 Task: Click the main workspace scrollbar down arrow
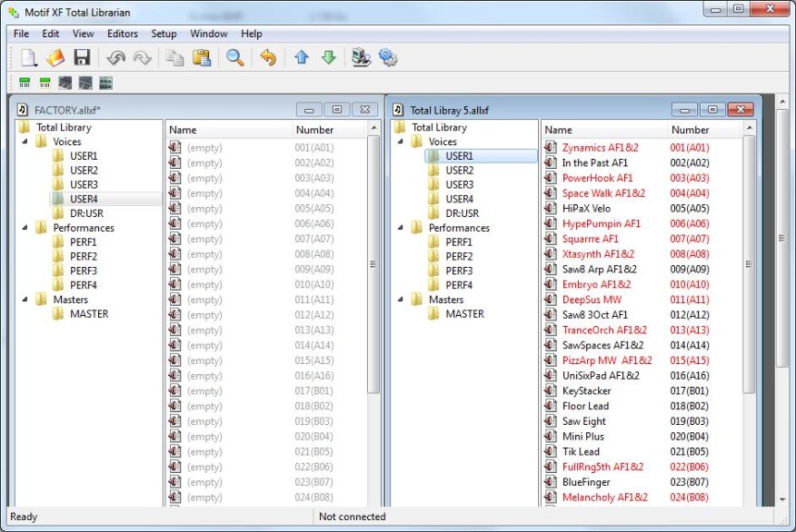(x=782, y=499)
